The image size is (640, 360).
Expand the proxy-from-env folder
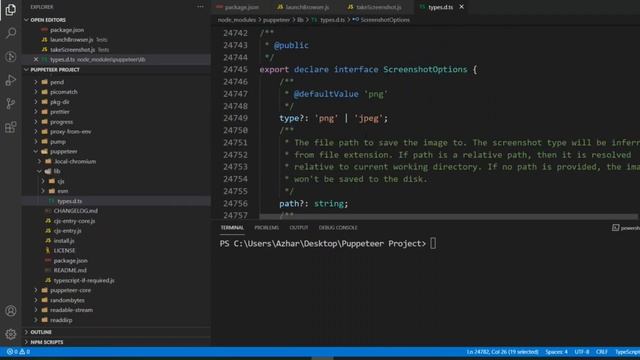coord(71,132)
